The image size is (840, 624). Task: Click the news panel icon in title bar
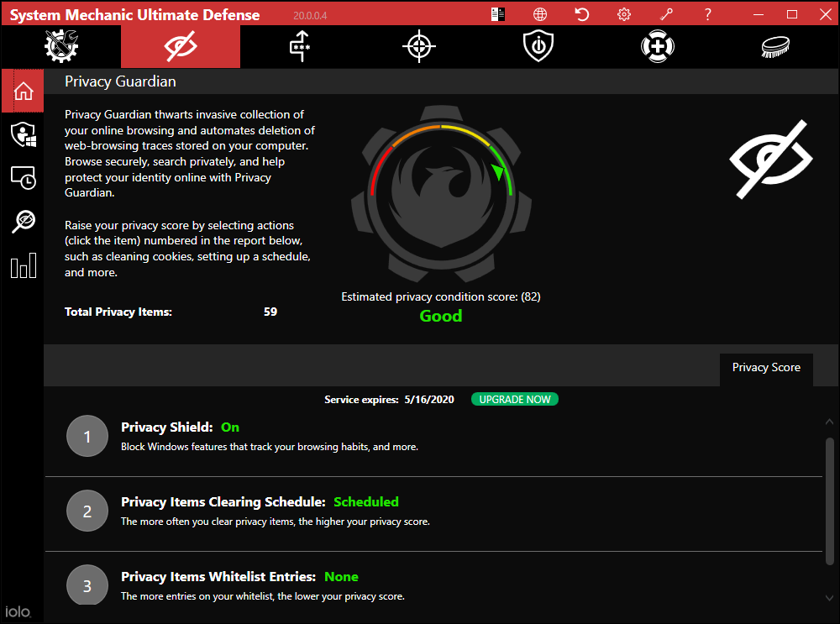pos(497,14)
